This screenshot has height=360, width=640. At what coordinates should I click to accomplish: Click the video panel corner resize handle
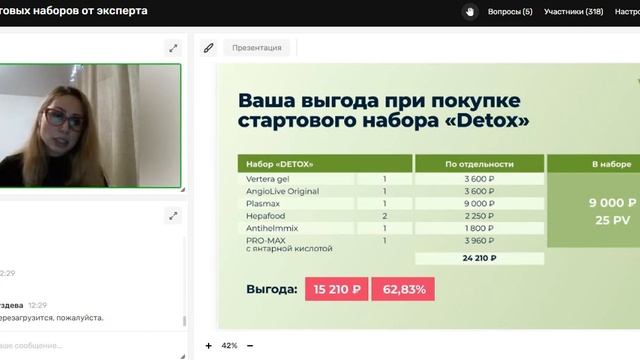pyautogui.click(x=183, y=189)
